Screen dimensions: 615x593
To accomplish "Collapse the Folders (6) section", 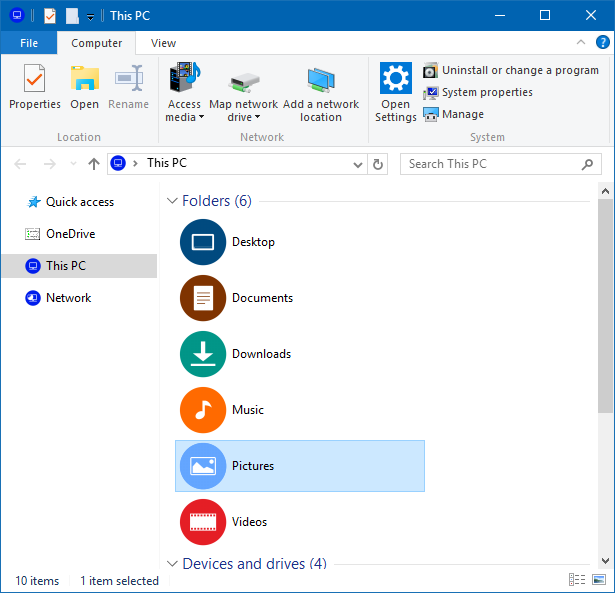I will point(172,201).
